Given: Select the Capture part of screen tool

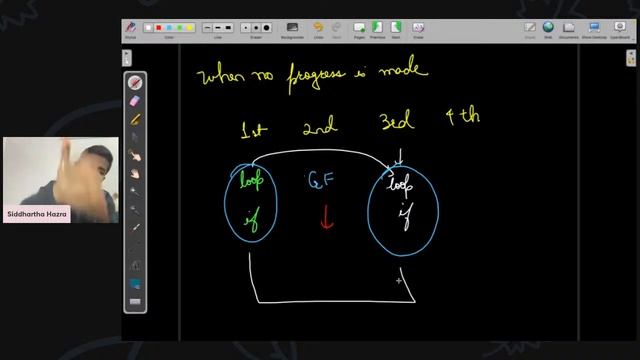Looking at the screenshot, I should pos(135,284).
